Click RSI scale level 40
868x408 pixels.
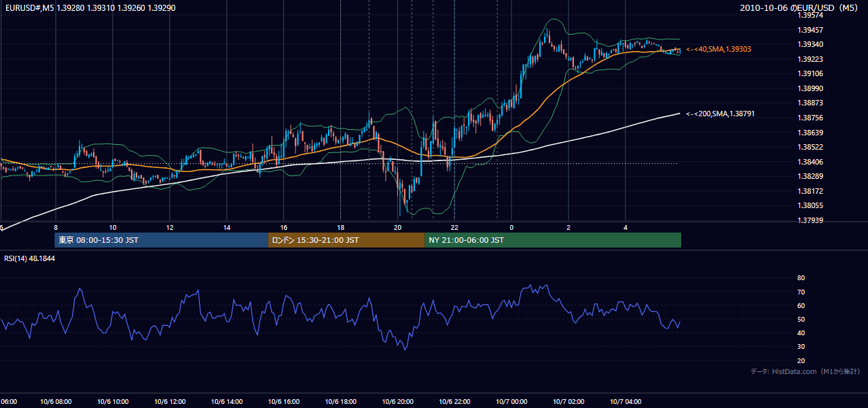[801, 333]
